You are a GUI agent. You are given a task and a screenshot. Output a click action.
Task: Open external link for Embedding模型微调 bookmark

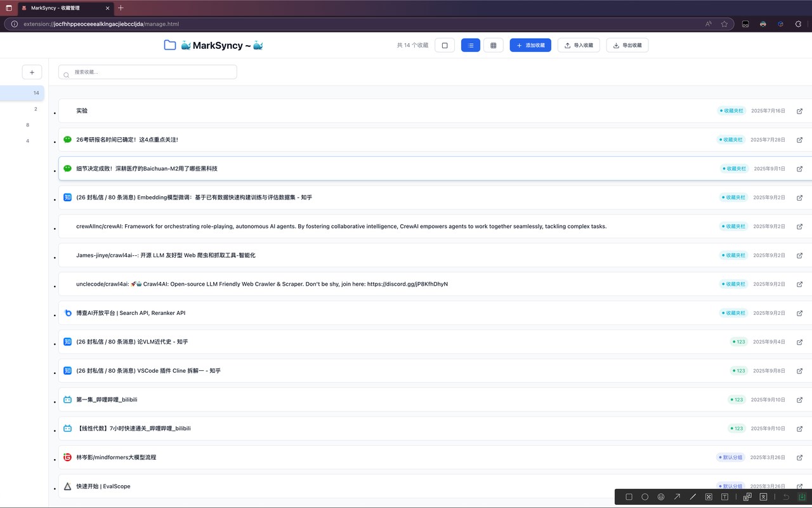coord(799,197)
